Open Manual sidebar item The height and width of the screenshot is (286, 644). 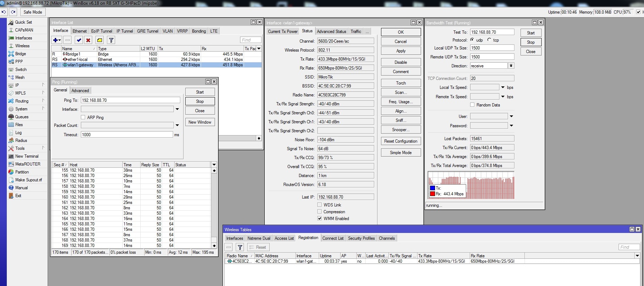coord(21,188)
